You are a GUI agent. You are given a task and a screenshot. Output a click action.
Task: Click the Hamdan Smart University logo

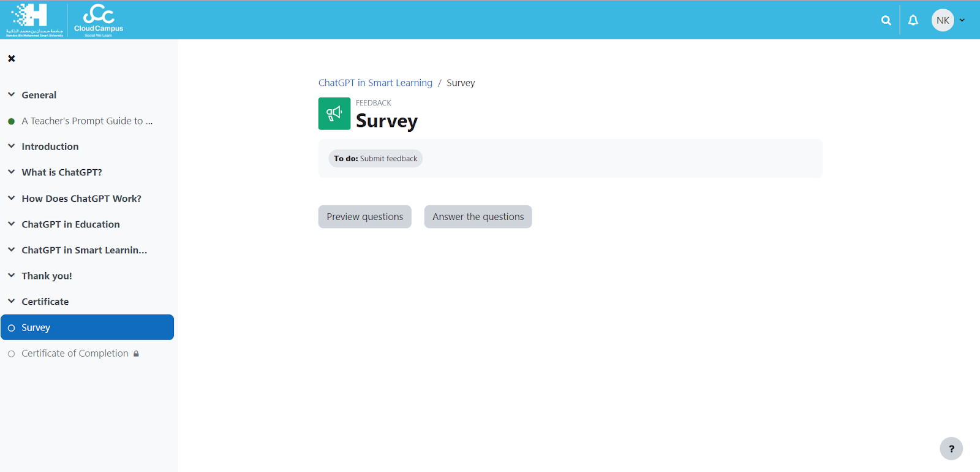pyautogui.click(x=34, y=20)
